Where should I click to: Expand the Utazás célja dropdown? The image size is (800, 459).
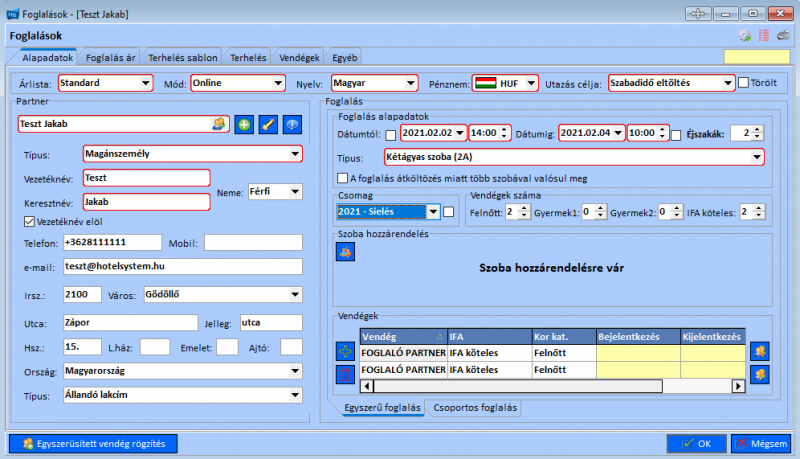coord(727,83)
